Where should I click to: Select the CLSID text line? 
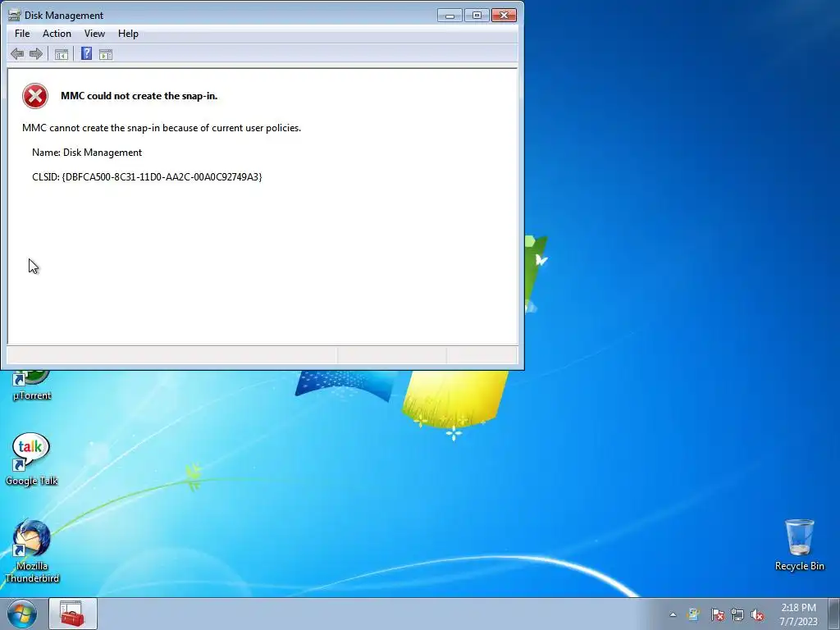(x=147, y=177)
